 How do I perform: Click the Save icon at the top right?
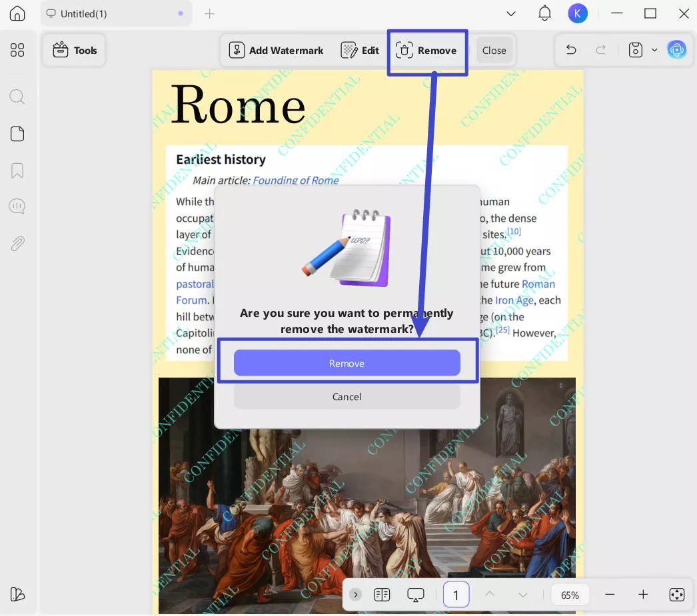click(x=635, y=49)
